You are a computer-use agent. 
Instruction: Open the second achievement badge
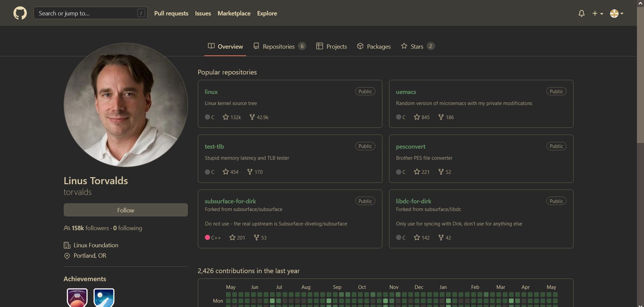[104, 298]
